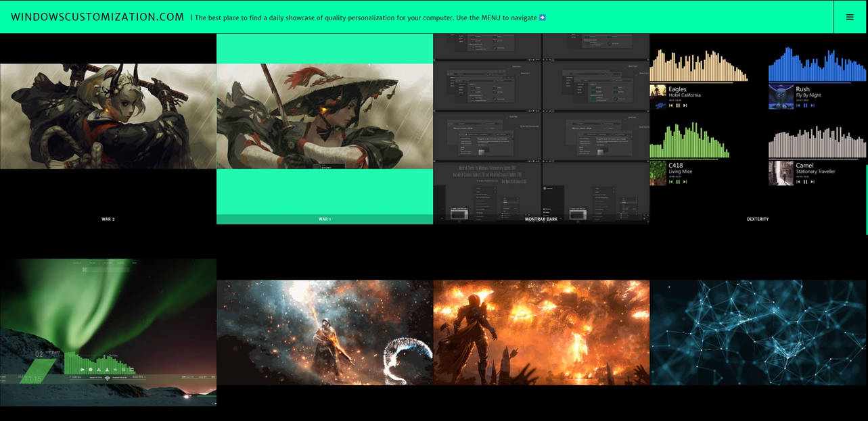
Task: Click the Eagles song progress bar
Action: tap(697, 82)
